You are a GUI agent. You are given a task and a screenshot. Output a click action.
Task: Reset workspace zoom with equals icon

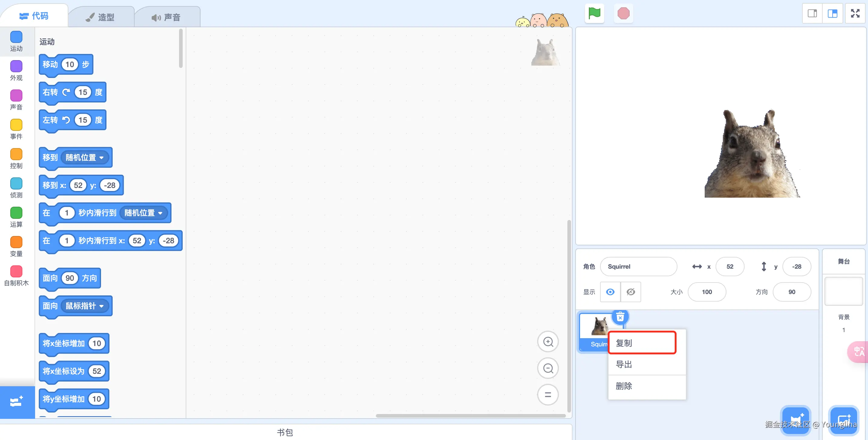[x=548, y=395]
